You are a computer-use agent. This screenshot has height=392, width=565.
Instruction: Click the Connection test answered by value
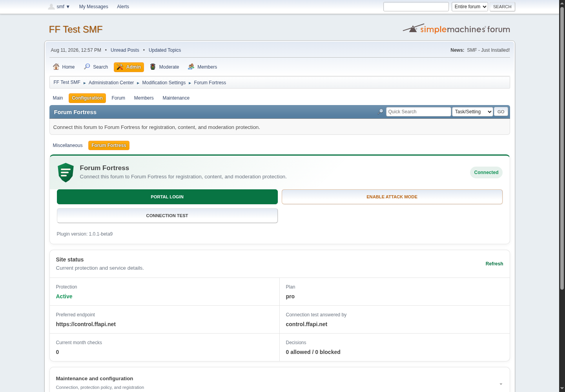[x=306, y=324]
